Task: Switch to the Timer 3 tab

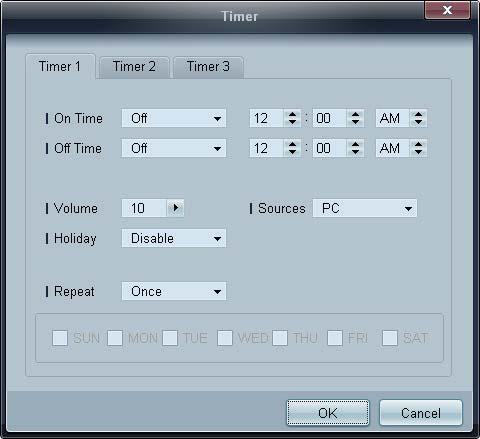Action: (208, 67)
